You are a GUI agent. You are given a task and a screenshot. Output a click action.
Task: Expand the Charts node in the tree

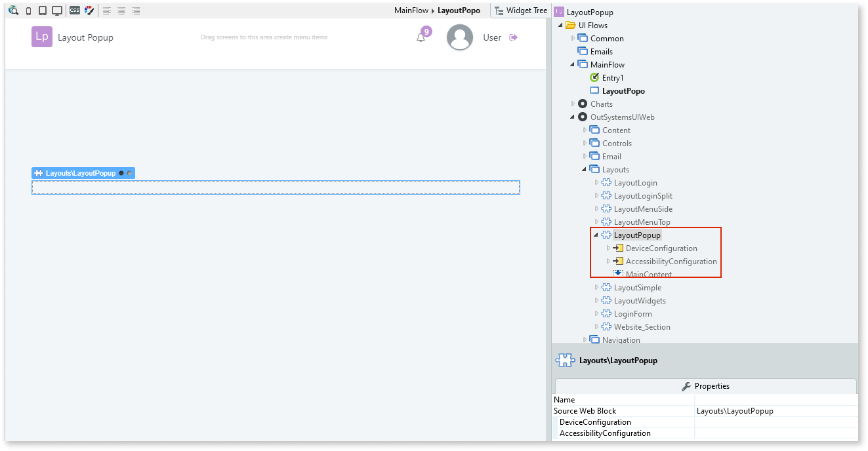click(572, 104)
